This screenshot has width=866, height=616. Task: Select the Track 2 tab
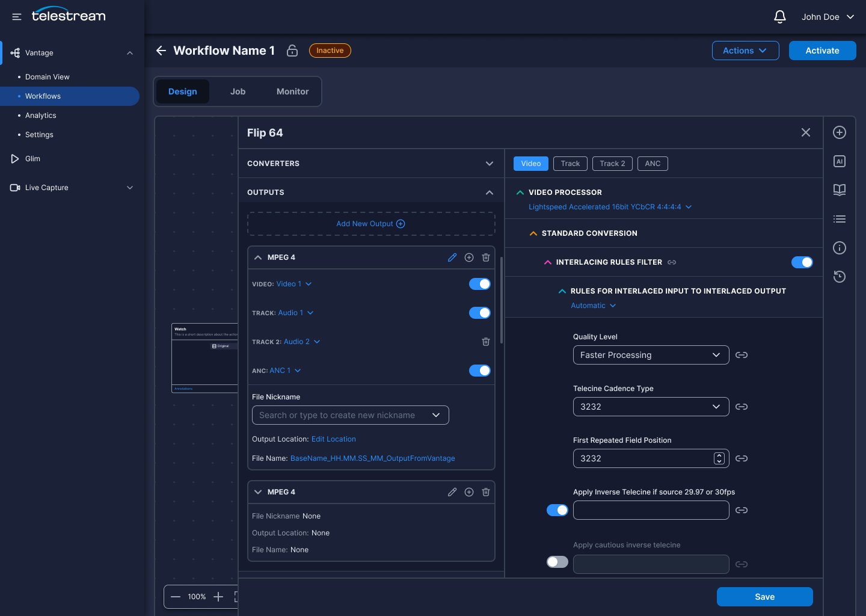click(x=612, y=164)
